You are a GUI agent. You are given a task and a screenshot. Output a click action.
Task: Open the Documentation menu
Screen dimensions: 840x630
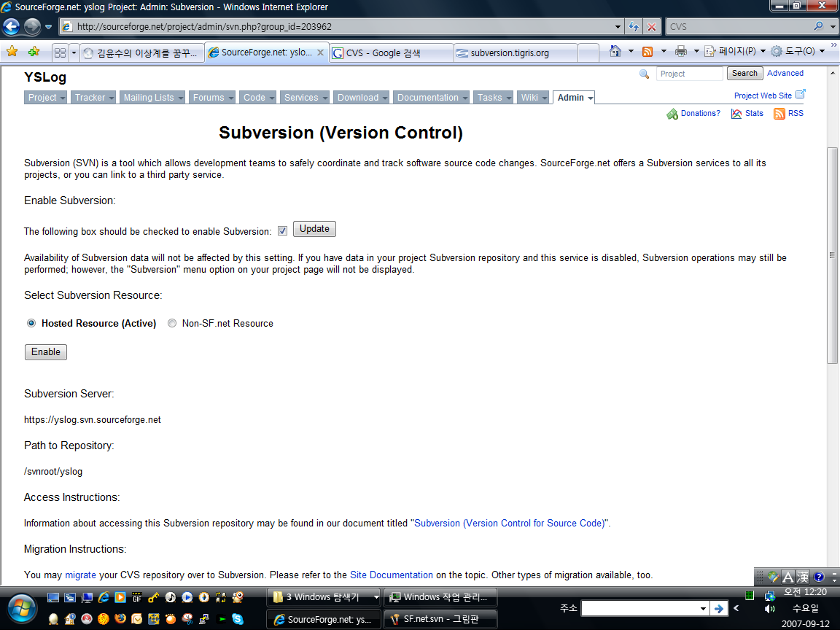(x=431, y=98)
